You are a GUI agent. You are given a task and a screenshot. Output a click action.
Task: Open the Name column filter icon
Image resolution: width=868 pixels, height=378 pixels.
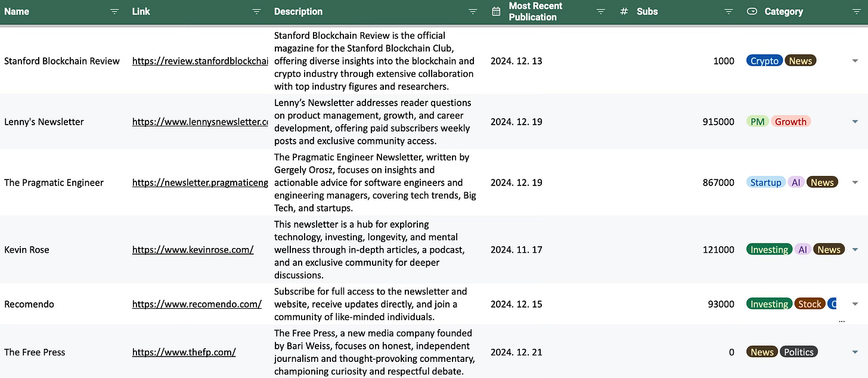pos(114,11)
